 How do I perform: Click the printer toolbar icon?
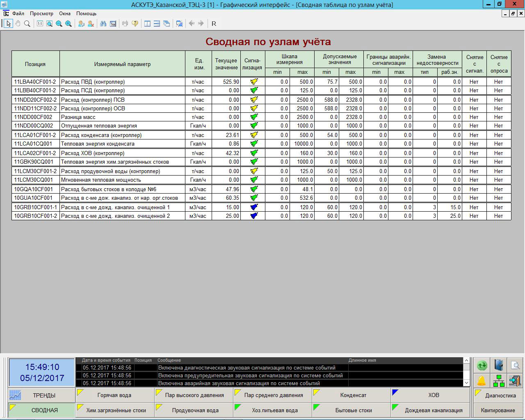pyautogui.click(x=125, y=23)
